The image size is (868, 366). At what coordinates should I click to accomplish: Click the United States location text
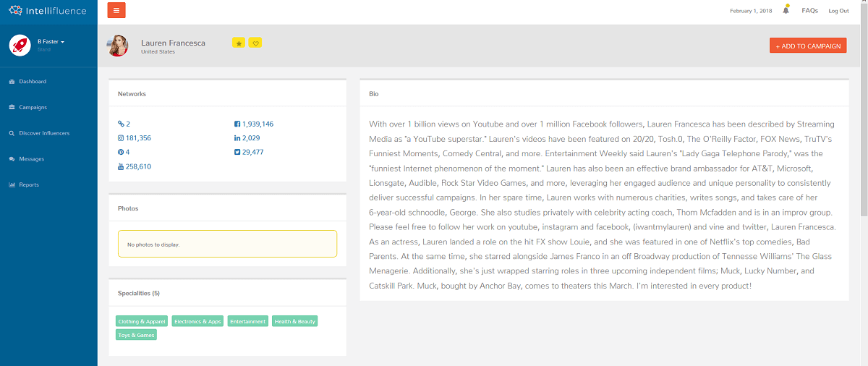point(158,52)
